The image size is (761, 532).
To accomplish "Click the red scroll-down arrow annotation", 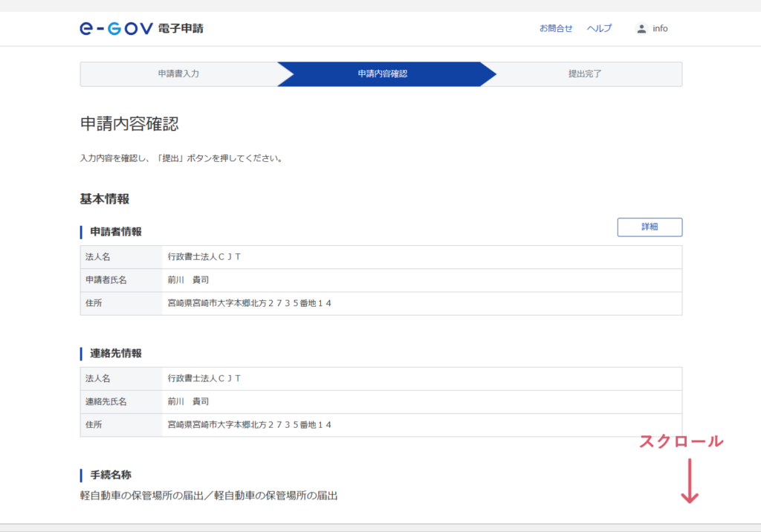I will pos(690,481).
